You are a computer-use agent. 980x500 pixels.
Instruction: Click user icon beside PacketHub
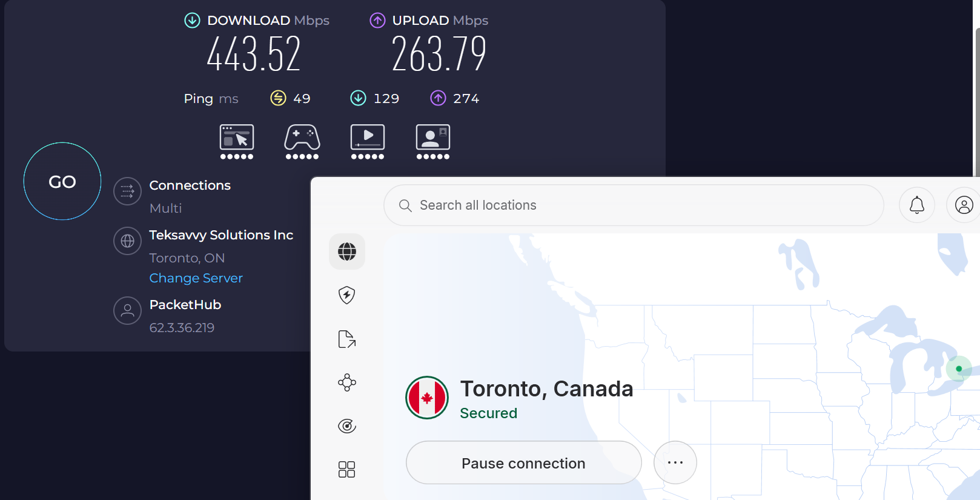[x=127, y=310]
